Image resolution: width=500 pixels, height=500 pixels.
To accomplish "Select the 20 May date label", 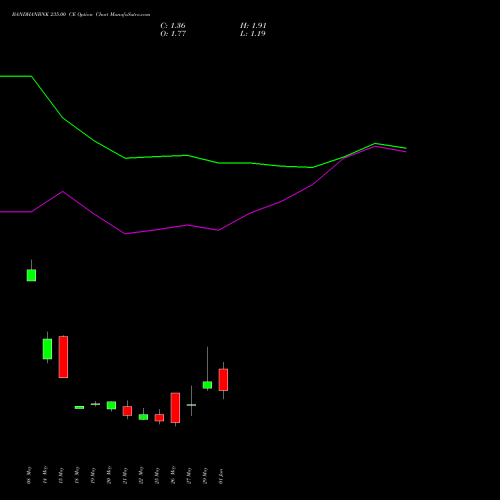I will point(109,475).
